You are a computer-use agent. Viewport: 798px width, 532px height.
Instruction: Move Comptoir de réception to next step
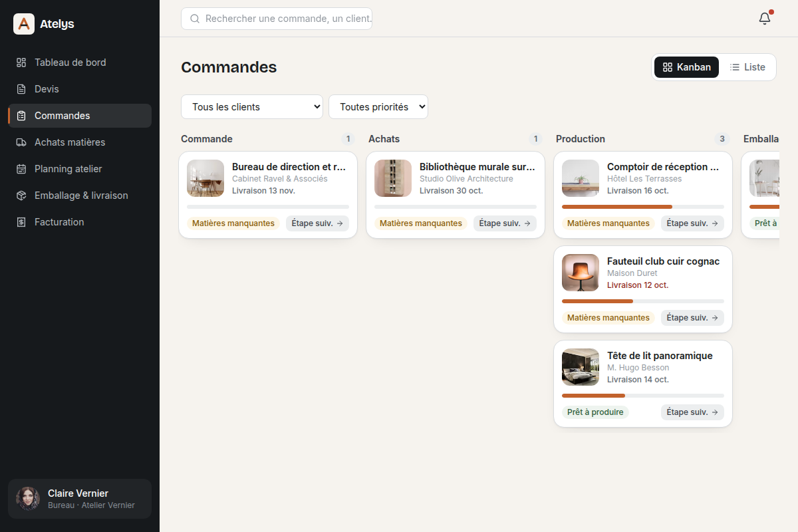pos(692,223)
